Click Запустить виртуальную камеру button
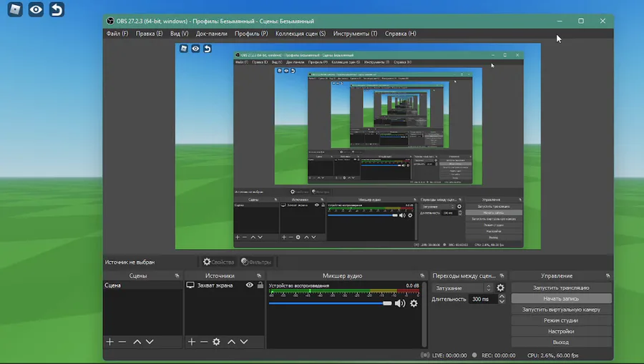Image resolution: width=644 pixels, height=364 pixels. [x=561, y=310]
